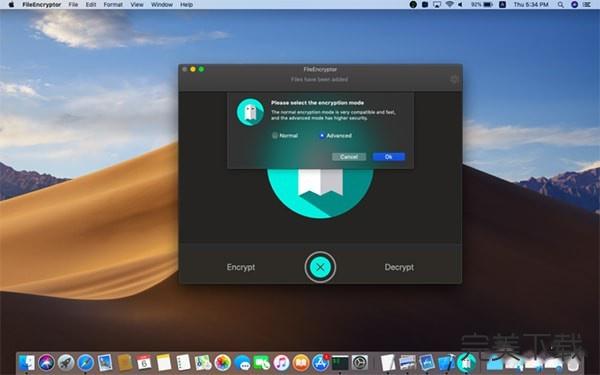Click the Wi-Fi status icon
The image size is (600, 375).
tap(450, 5)
